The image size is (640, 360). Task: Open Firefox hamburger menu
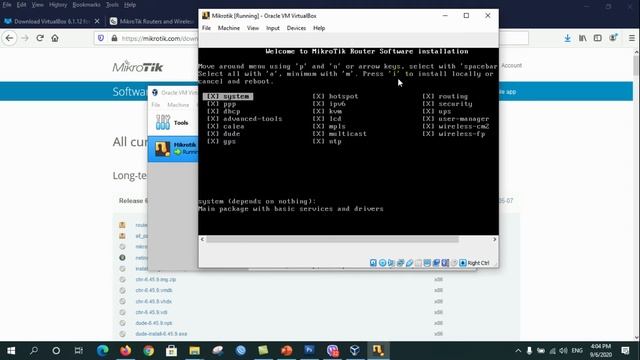[x=632, y=38]
